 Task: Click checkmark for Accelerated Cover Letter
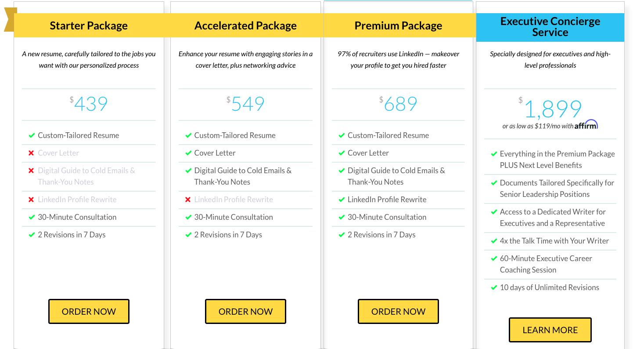188,153
